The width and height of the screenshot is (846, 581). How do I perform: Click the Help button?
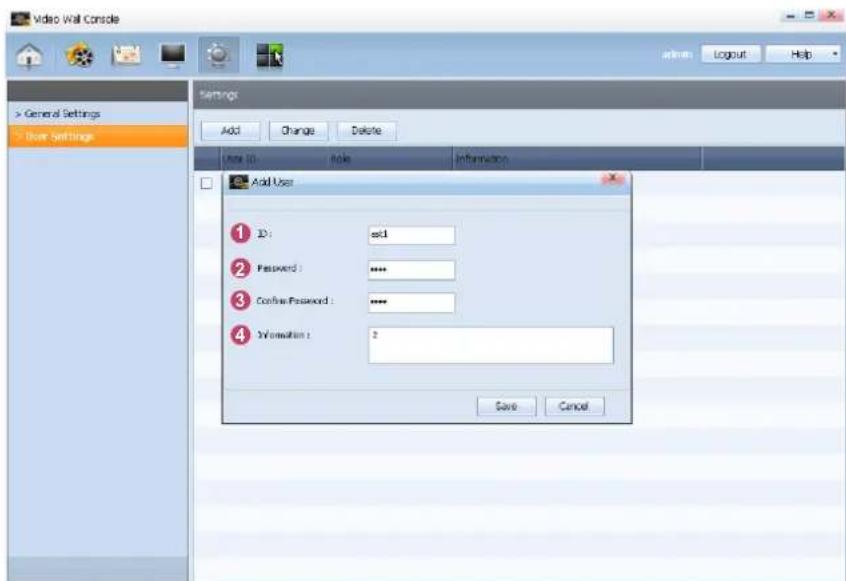tap(801, 54)
